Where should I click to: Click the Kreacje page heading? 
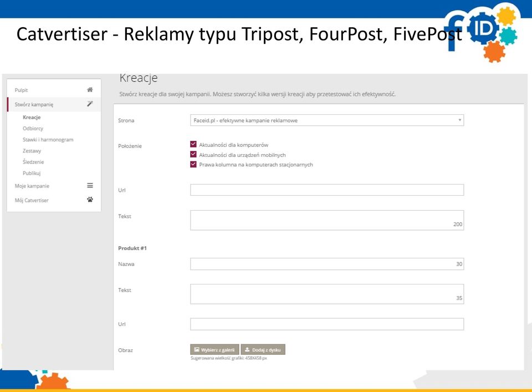(139, 78)
